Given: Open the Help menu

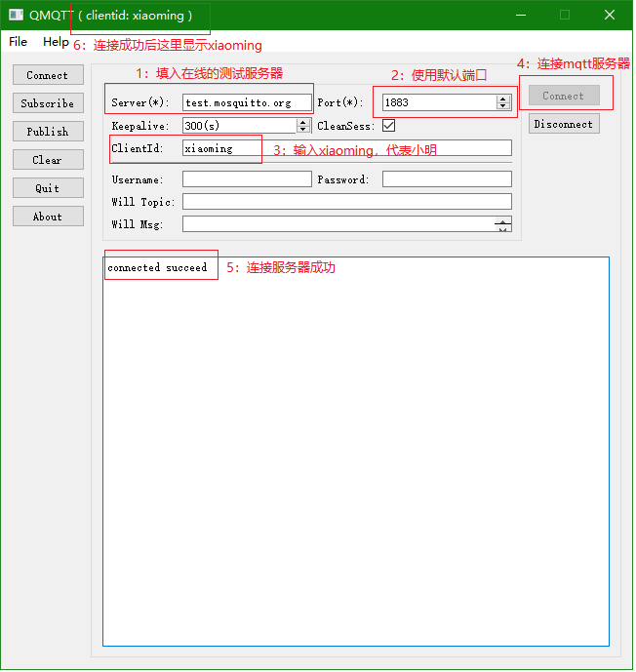Looking at the screenshot, I should [56, 42].
